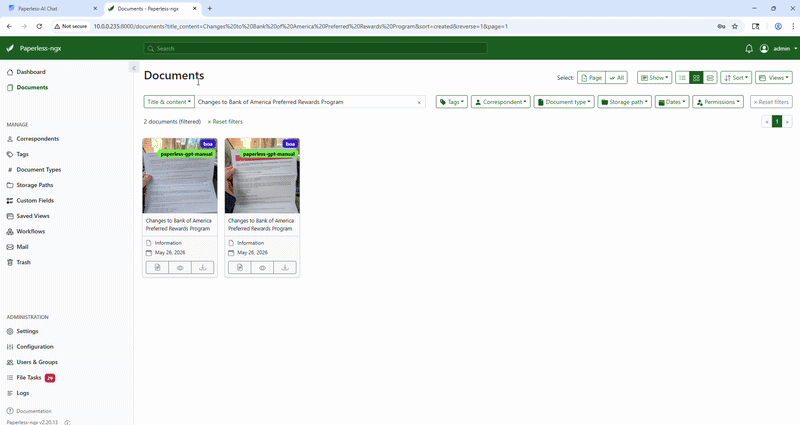The image size is (800, 425).
Task: Activate small cards grid view
Action: click(x=696, y=77)
